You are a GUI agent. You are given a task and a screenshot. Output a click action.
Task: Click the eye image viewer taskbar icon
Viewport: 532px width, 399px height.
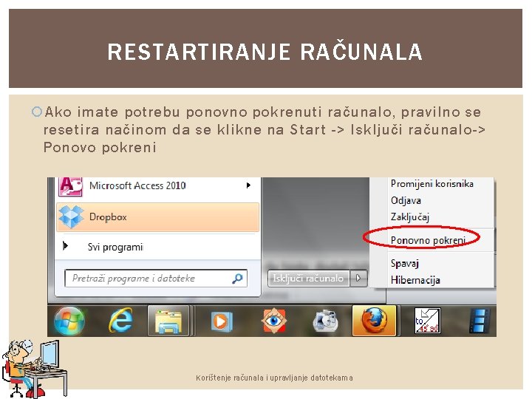[x=273, y=321]
